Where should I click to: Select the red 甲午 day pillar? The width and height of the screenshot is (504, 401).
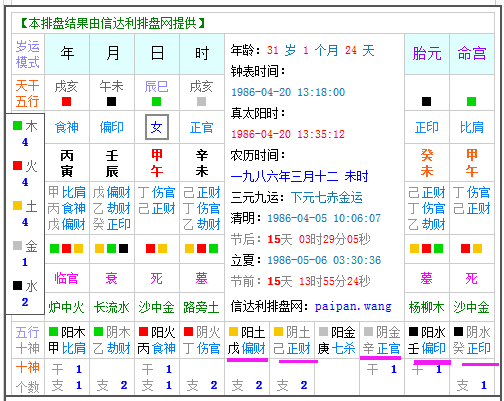click(157, 163)
